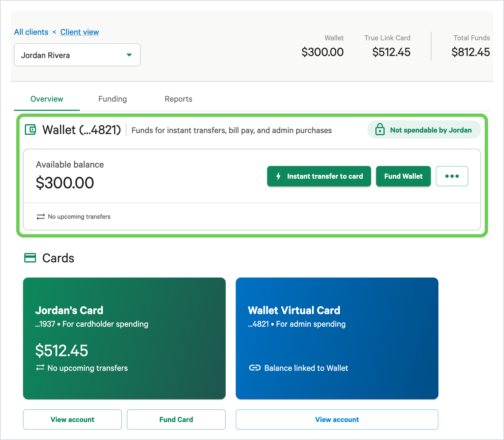Click No upcoming transfers text in Wallet

tap(79, 217)
